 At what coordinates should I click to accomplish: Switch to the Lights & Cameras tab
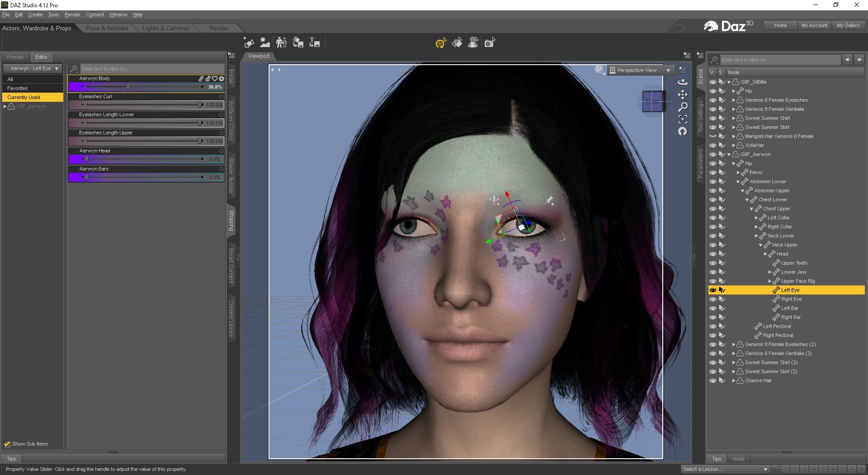pyautogui.click(x=166, y=28)
